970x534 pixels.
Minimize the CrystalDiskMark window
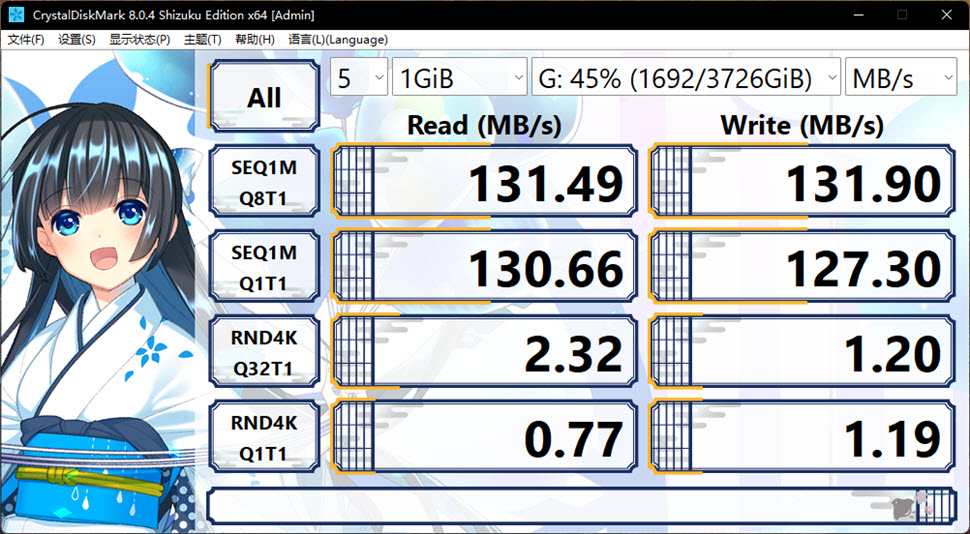(858, 14)
